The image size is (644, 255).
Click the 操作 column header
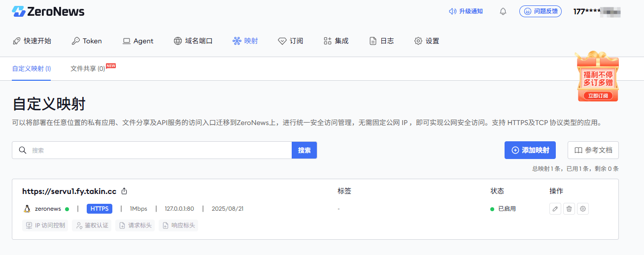point(556,191)
